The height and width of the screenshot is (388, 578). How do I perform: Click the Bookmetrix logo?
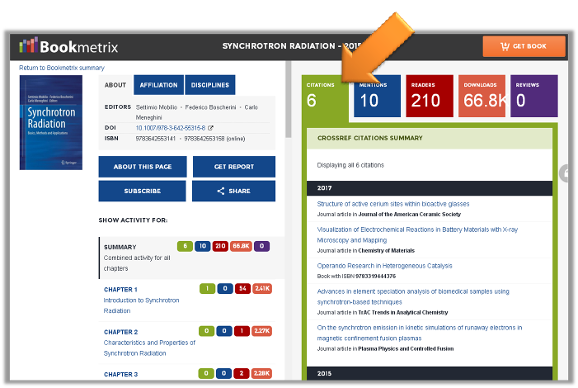[x=69, y=46]
